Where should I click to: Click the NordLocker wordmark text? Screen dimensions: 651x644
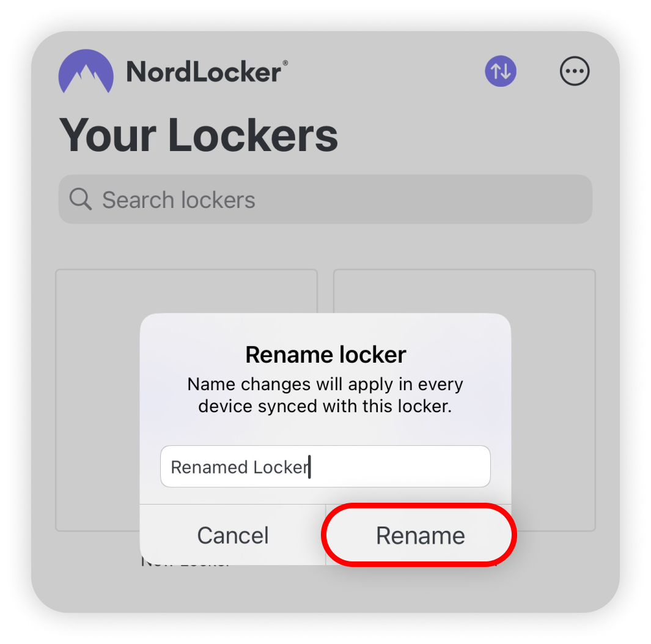pos(204,72)
